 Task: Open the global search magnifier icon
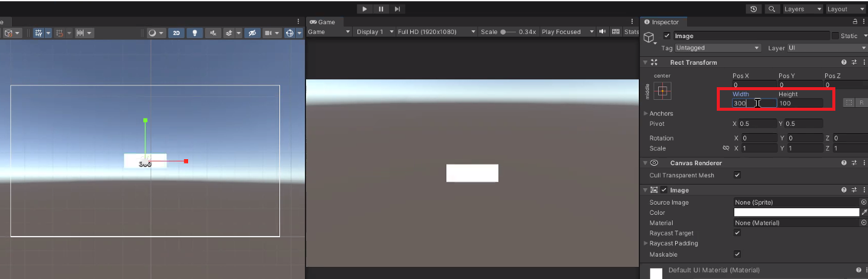(772, 9)
